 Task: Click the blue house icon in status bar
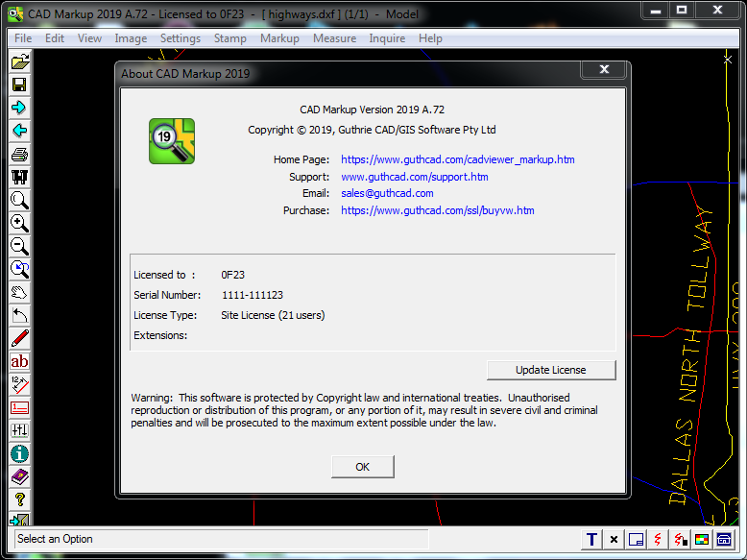724,540
